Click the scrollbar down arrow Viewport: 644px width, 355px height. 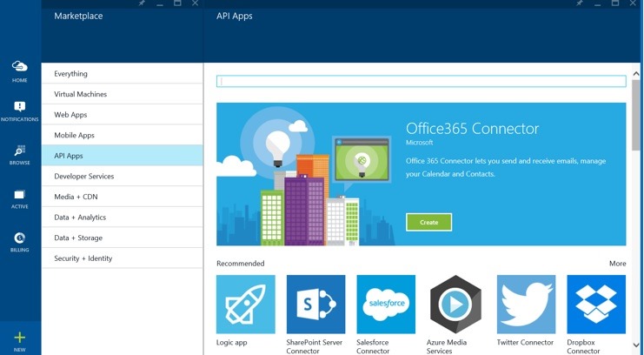click(636, 345)
